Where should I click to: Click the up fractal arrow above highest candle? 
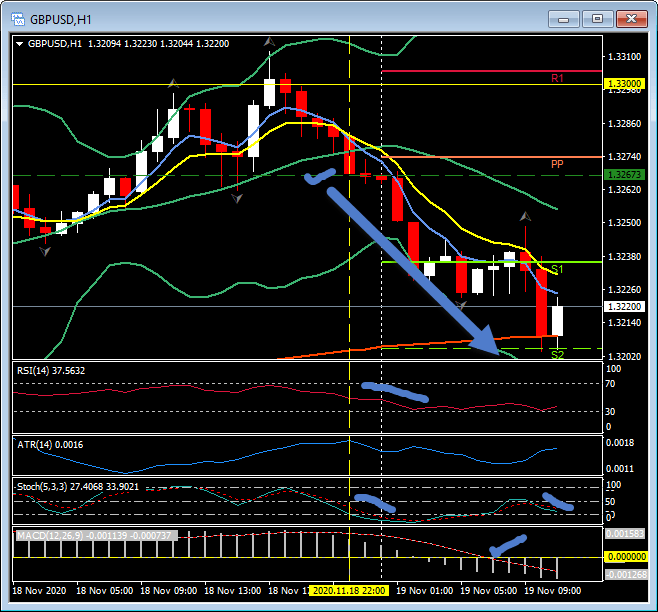(x=269, y=42)
